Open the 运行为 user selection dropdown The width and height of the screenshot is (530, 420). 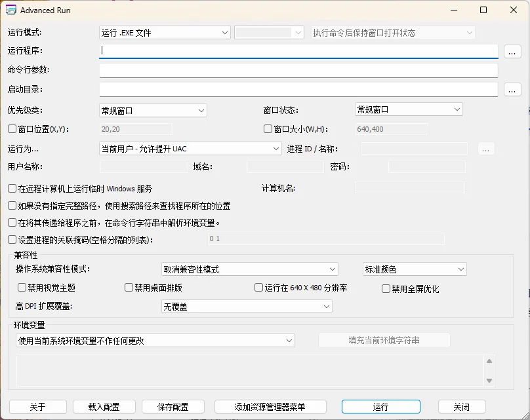190,149
